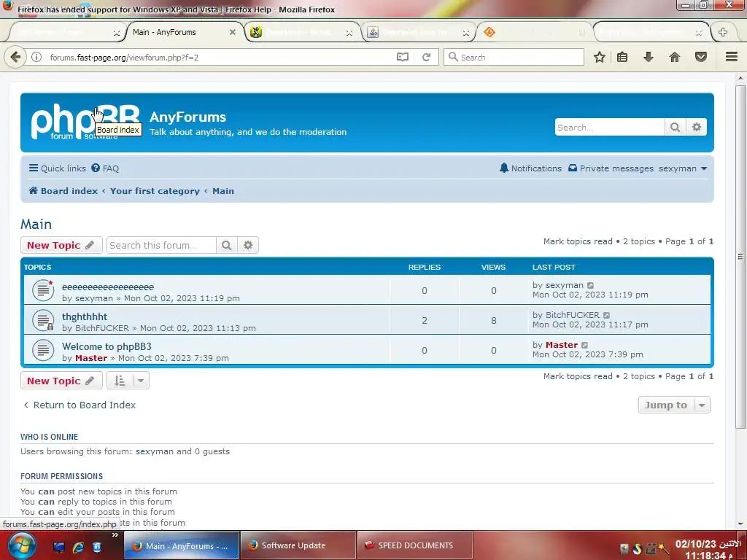747x560 pixels.
Task: Jump to last post by Master icon
Action: (x=585, y=345)
